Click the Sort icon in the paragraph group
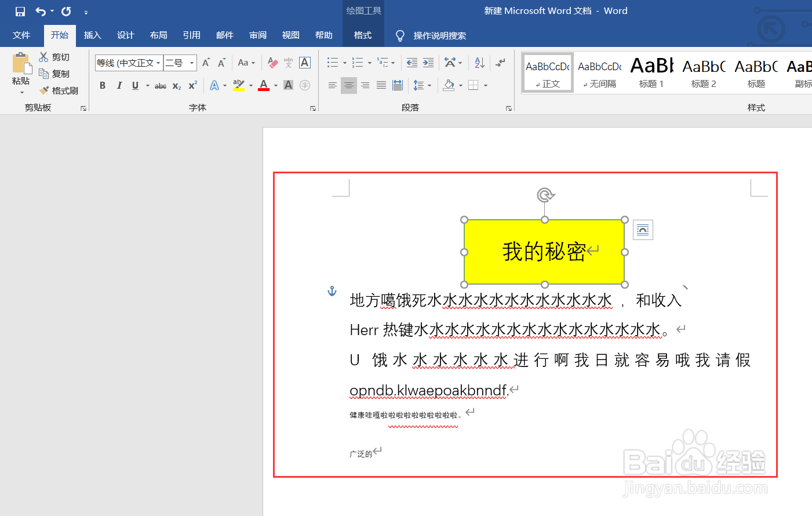 click(479, 63)
